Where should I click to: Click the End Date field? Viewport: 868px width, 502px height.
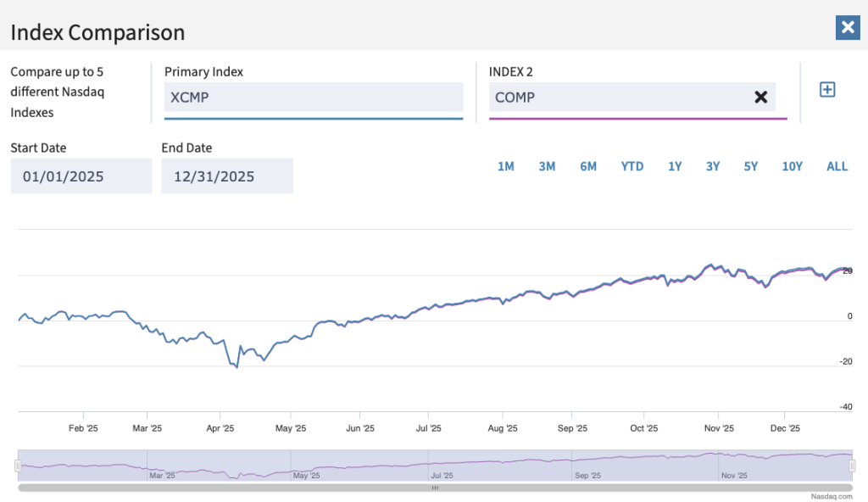(x=226, y=176)
